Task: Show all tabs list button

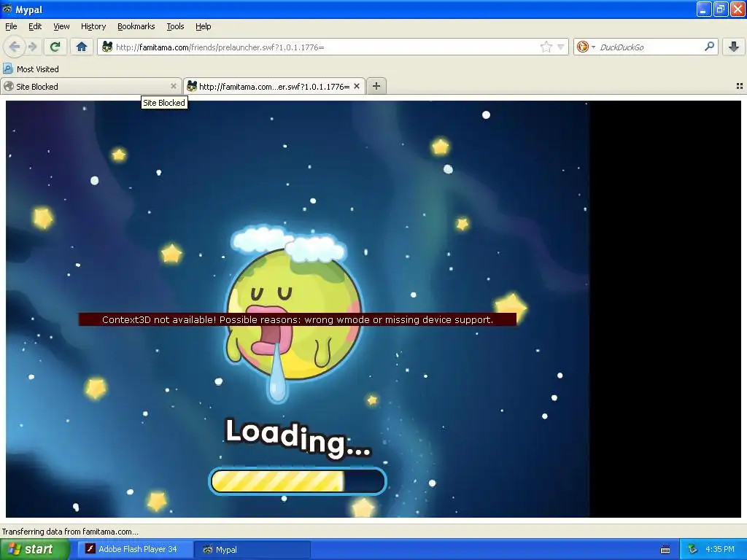Action: coord(740,86)
